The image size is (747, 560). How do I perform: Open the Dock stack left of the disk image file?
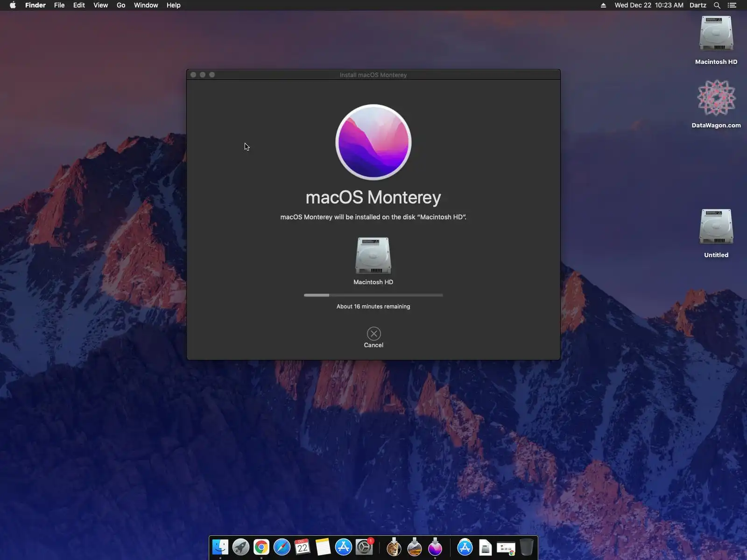click(465, 547)
